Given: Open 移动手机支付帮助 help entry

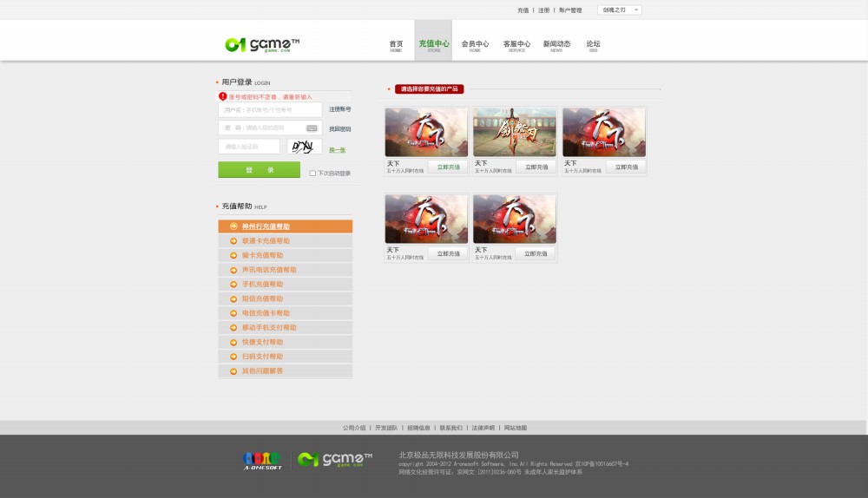Looking at the screenshot, I should 285,328.
